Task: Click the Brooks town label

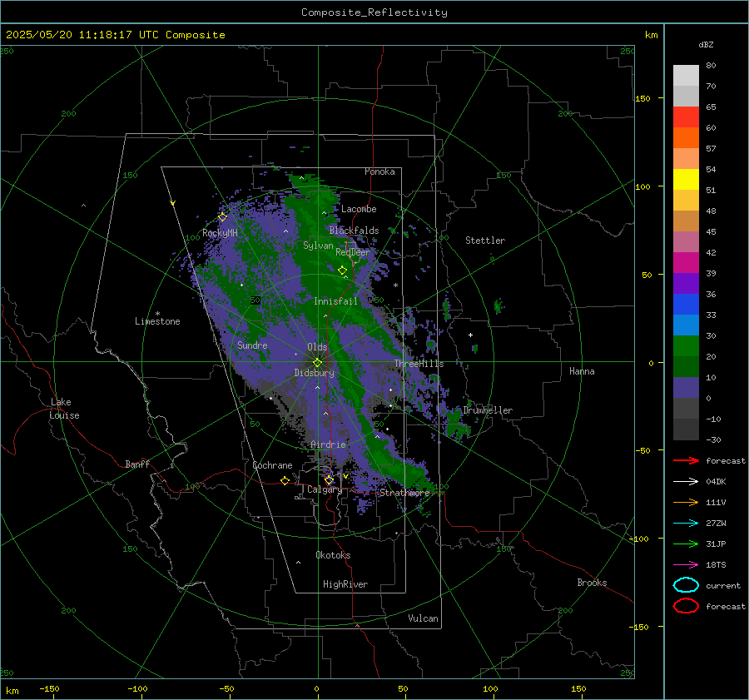Action: click(592, 583)
